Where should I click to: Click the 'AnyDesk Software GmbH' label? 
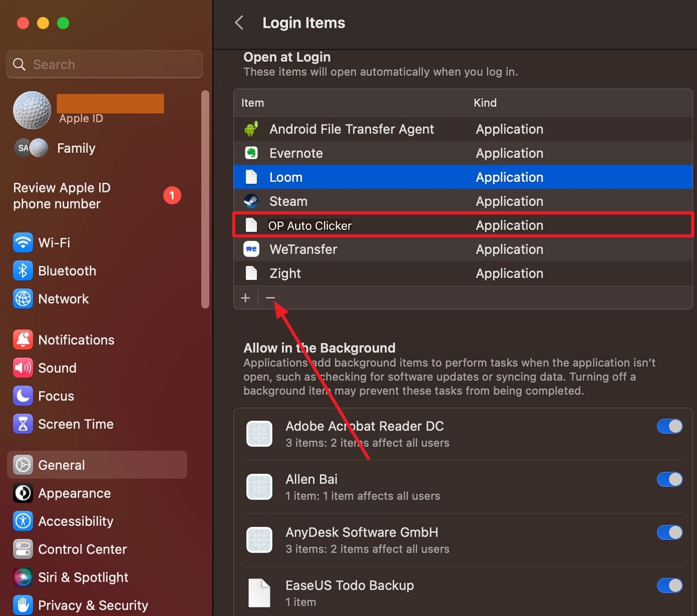[362, 532]
